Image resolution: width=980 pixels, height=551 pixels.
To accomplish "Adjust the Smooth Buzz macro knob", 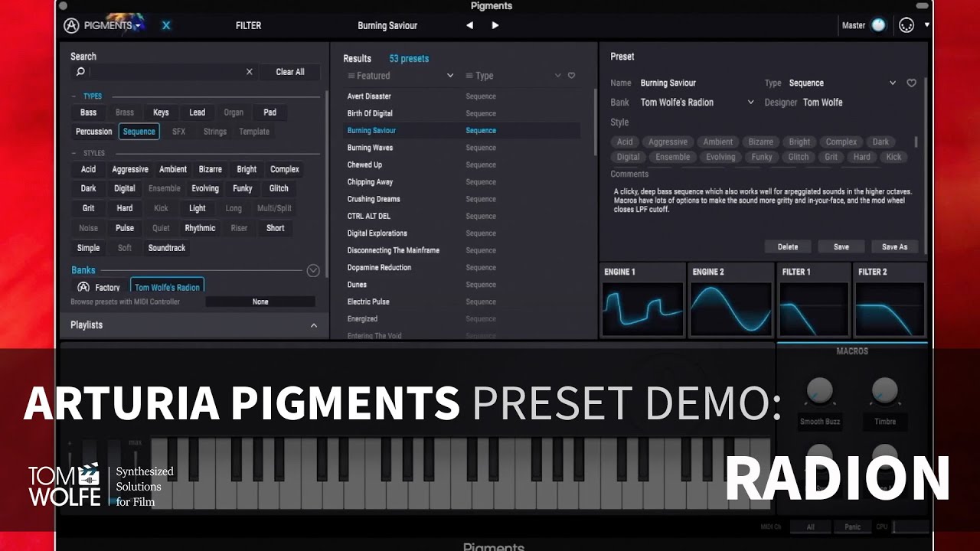I will 819,392.
